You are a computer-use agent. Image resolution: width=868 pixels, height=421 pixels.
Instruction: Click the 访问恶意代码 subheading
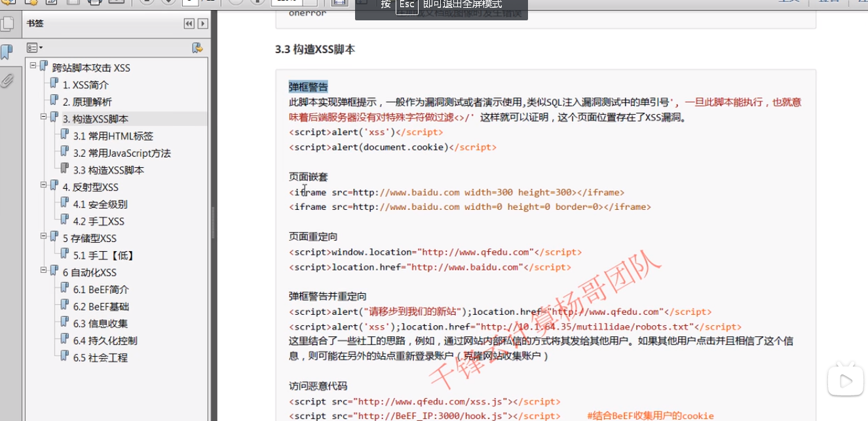[318, 386]
